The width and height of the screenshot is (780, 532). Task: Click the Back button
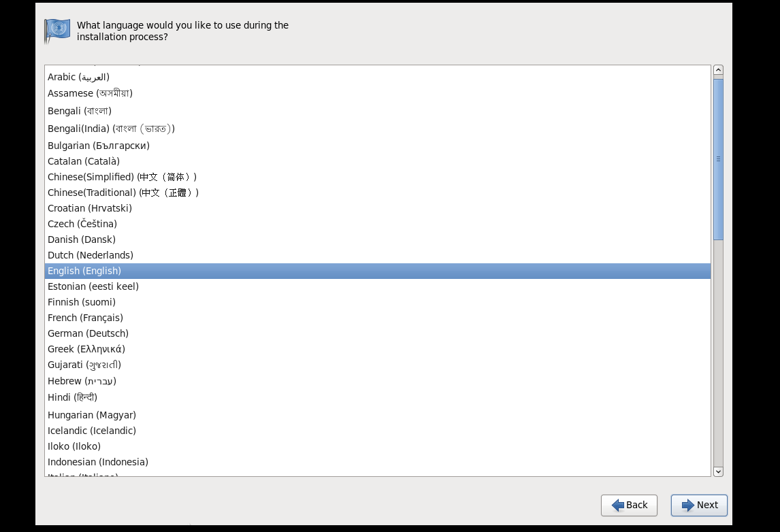coord(629,505)
